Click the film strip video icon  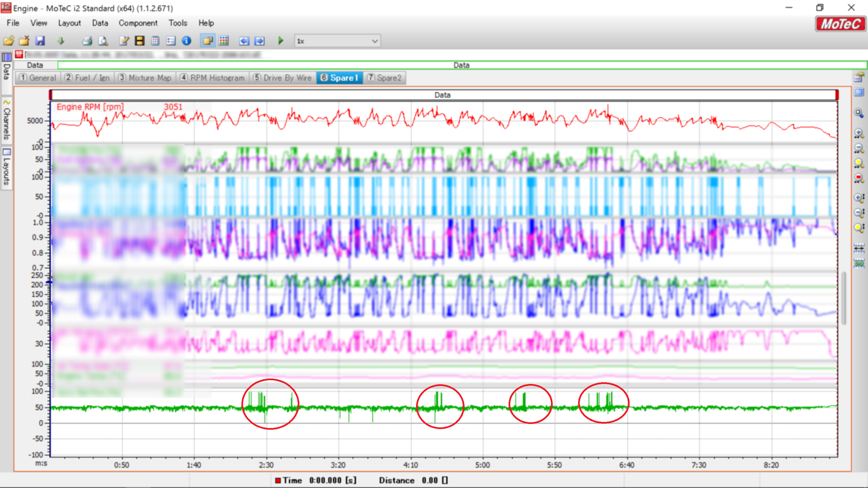pos(139,41)
